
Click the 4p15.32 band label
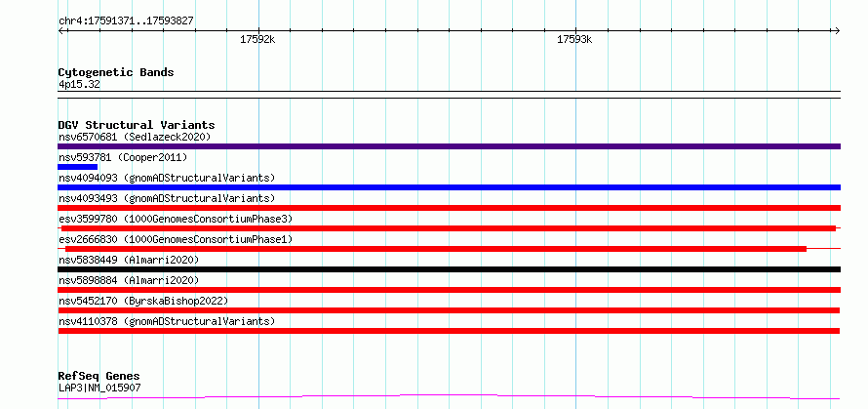[x=79, y=85]
